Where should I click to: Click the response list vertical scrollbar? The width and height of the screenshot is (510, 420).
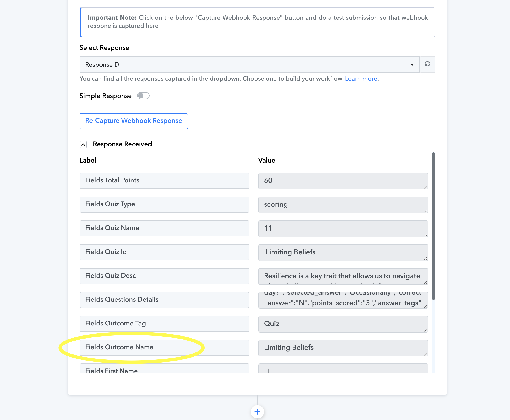point(433,226)
